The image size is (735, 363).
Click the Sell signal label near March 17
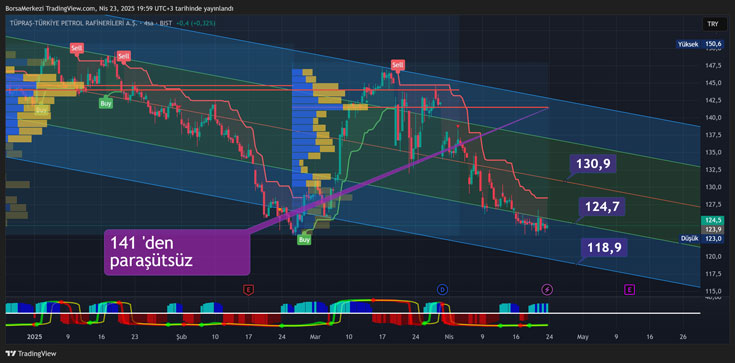coord(398,65)
